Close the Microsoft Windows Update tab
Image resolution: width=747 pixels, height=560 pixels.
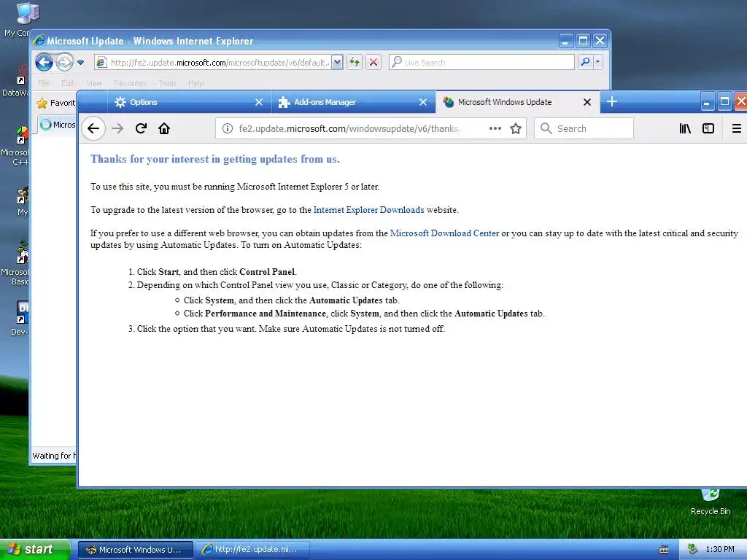pos(587,102)
